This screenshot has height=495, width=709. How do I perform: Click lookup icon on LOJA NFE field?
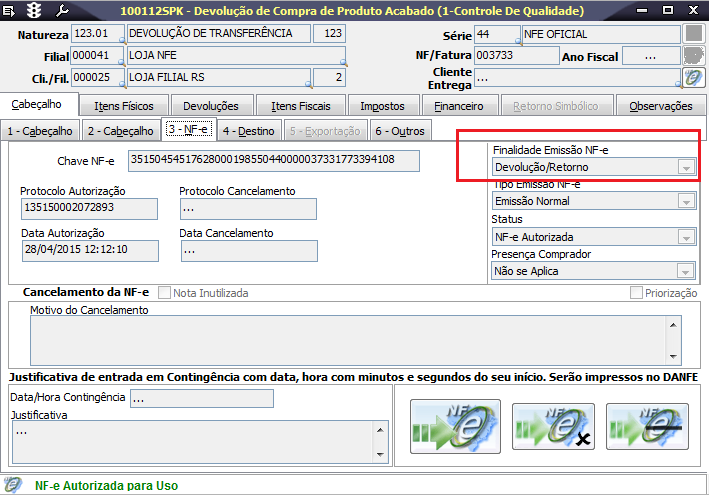point(343,62)
